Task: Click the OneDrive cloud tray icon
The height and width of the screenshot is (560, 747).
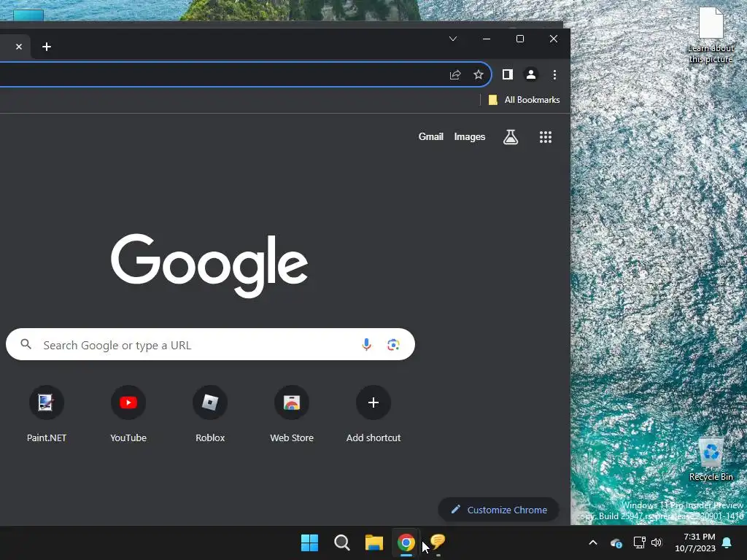Action: pos(616,542)
